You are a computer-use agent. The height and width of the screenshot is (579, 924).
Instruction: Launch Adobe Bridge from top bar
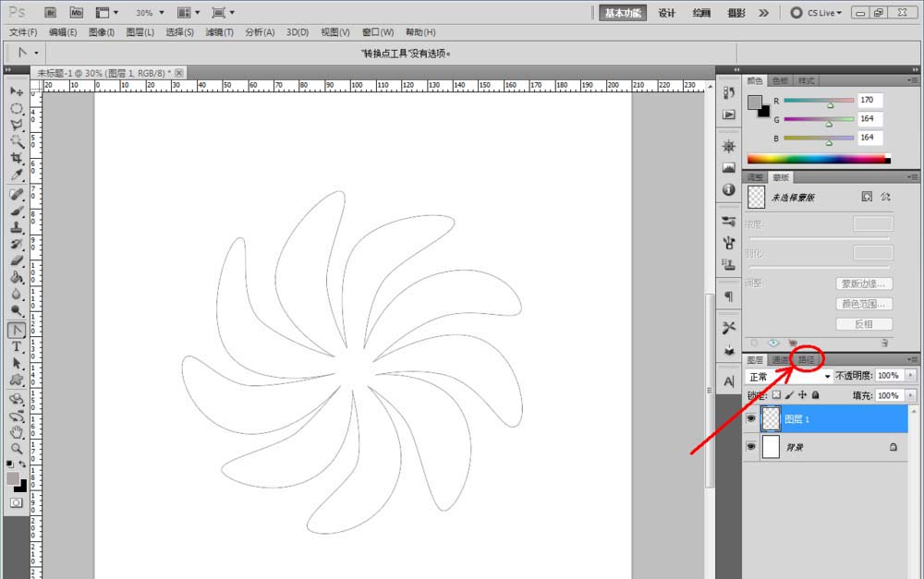coord(50,12)
